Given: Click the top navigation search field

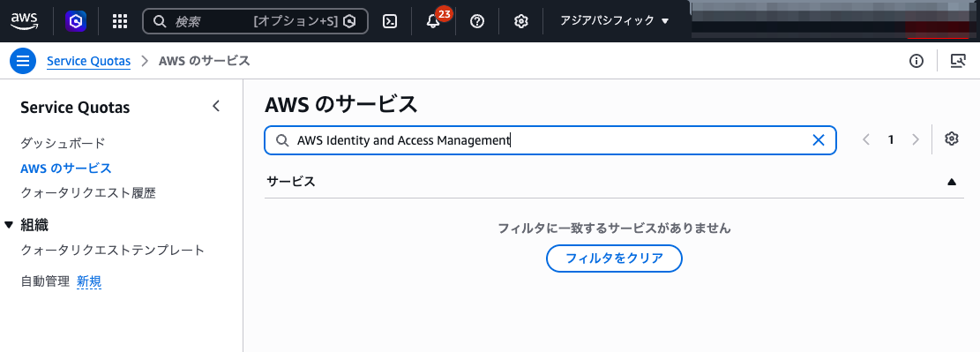Looking at the screenshot, I should click(x=255, y=21).
